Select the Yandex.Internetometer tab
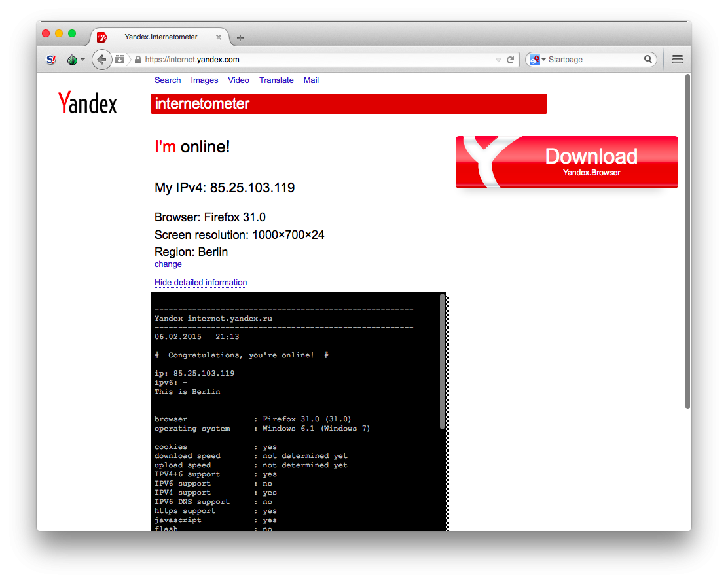 pyautogui.click(x=160, y=37)
